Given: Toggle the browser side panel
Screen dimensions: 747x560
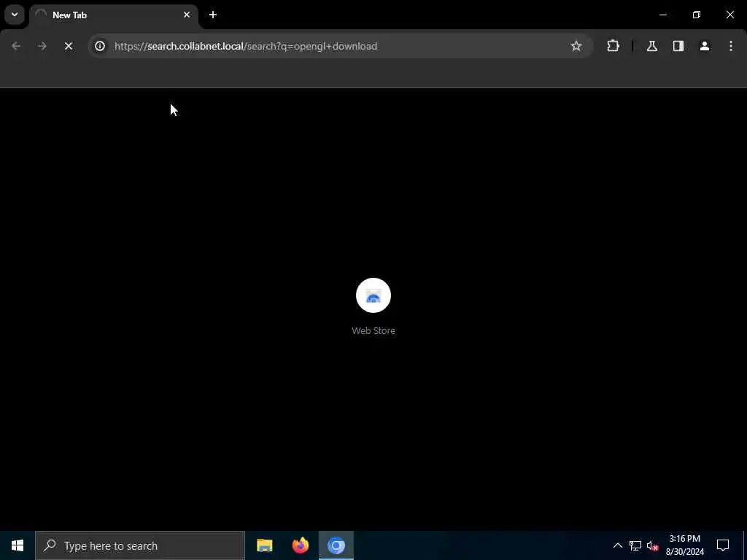Looking at the screenshot, I should coord(678,46).
